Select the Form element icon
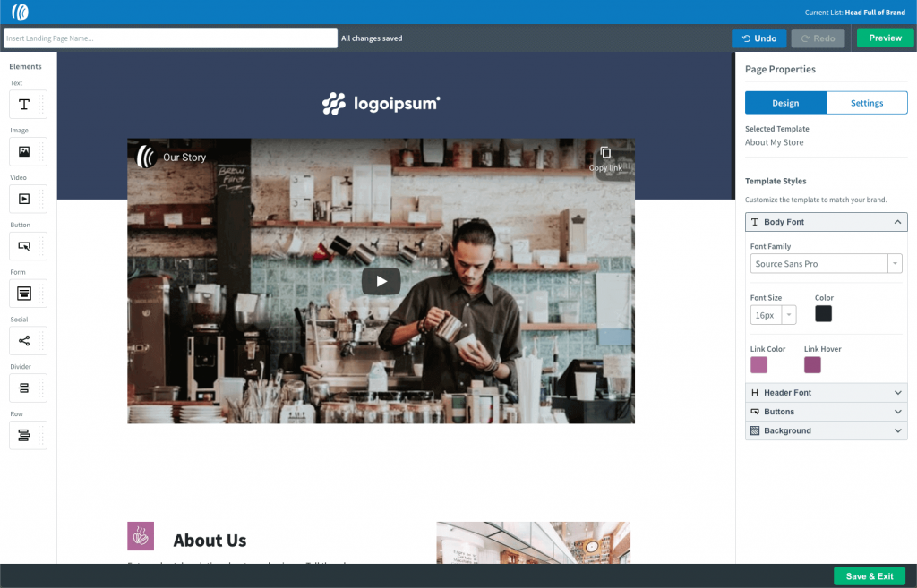 (x=24, y=294)
